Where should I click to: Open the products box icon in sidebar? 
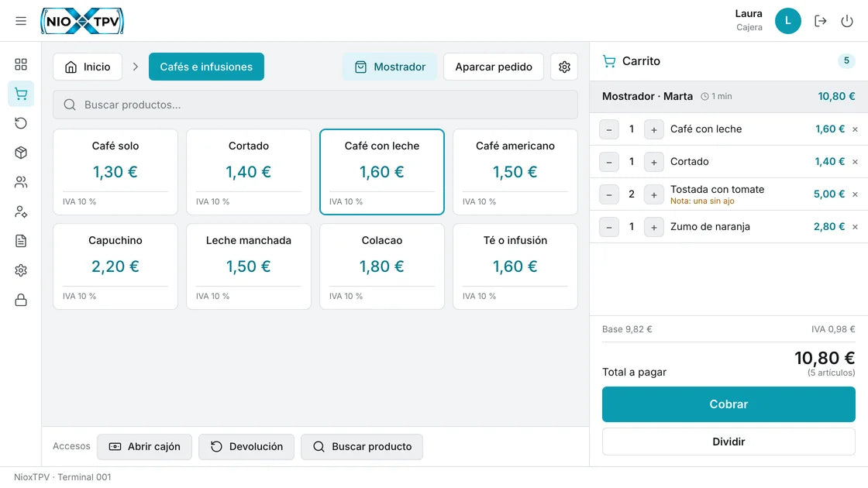pyautogui.click(x=20, y=153)
